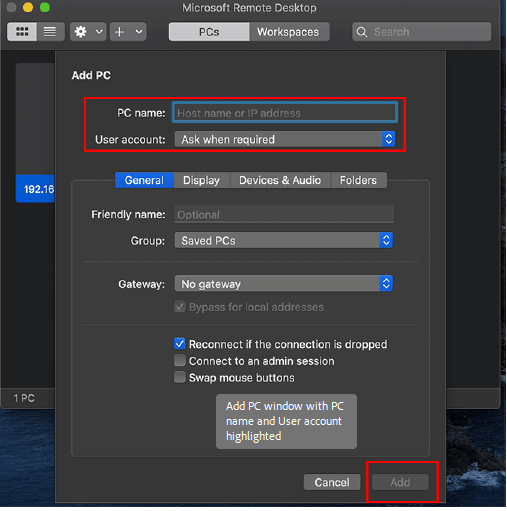The image size is (507, 511).
Task: Select the 192.16 PC thumbnail
Action: (35, 133)
